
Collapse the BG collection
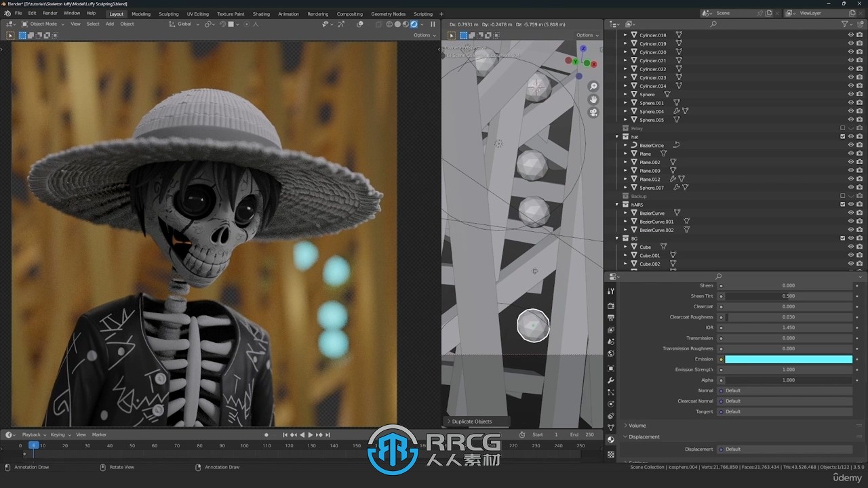(x=617, y=239)
